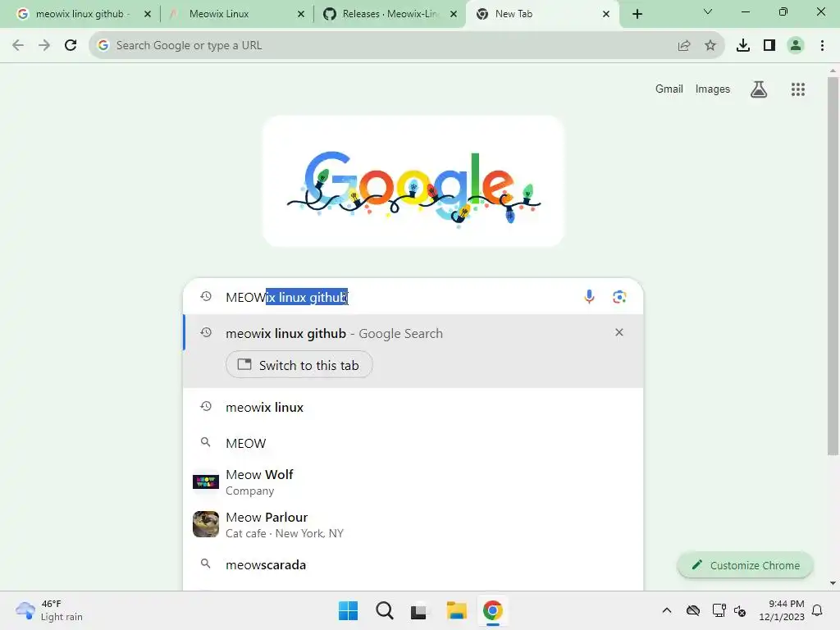Select the meowscarada suggestion

pos(413,564)
